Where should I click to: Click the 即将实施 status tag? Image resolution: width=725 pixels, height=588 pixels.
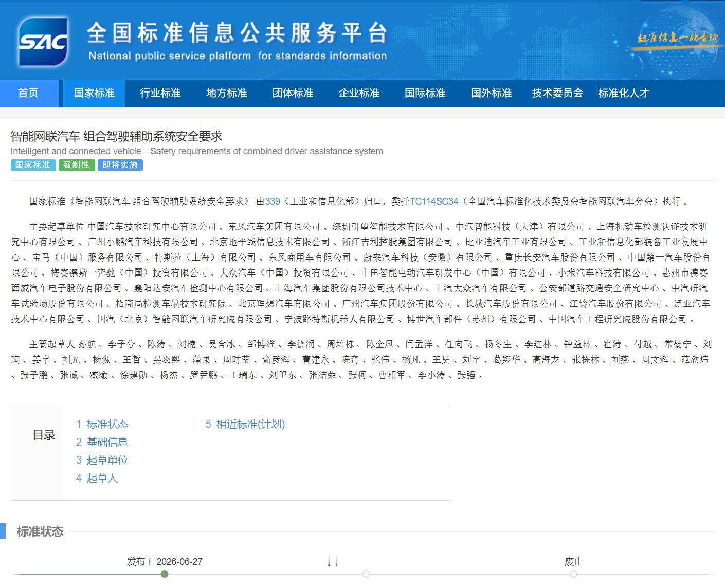click(x=120, y=165)
